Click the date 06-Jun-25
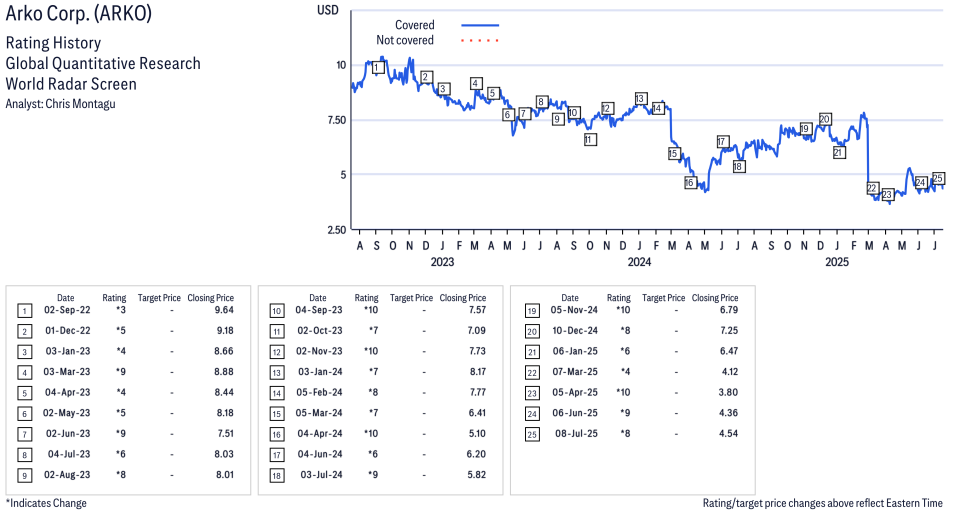Viewport: 954px width, 510px height. coord(575,413)
